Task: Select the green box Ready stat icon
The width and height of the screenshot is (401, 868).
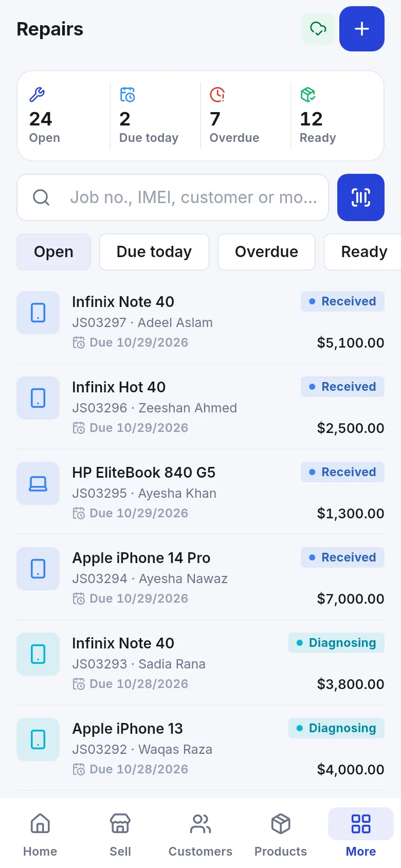Action: (308, 95)
